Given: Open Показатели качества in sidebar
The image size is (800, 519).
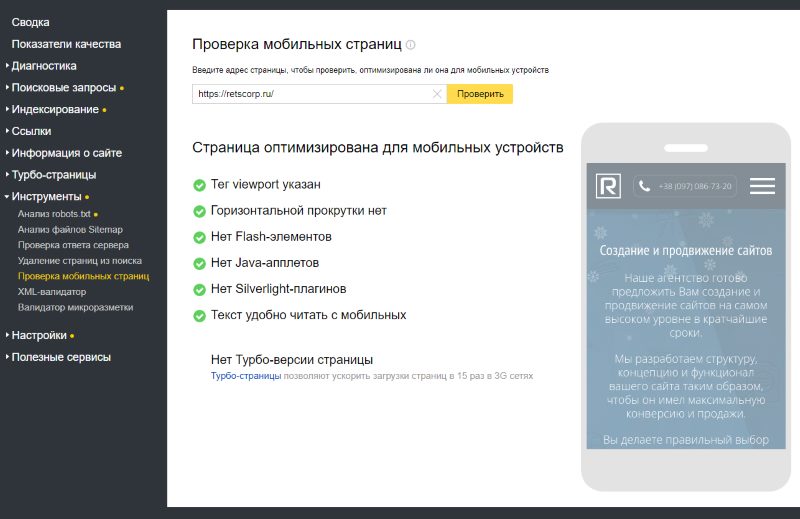Looking at the screenshot, I should tap(66, 44).
